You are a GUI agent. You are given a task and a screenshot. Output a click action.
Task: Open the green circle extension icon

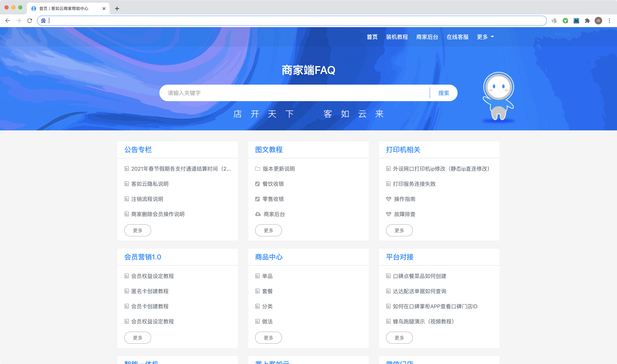tap(565, 21)
